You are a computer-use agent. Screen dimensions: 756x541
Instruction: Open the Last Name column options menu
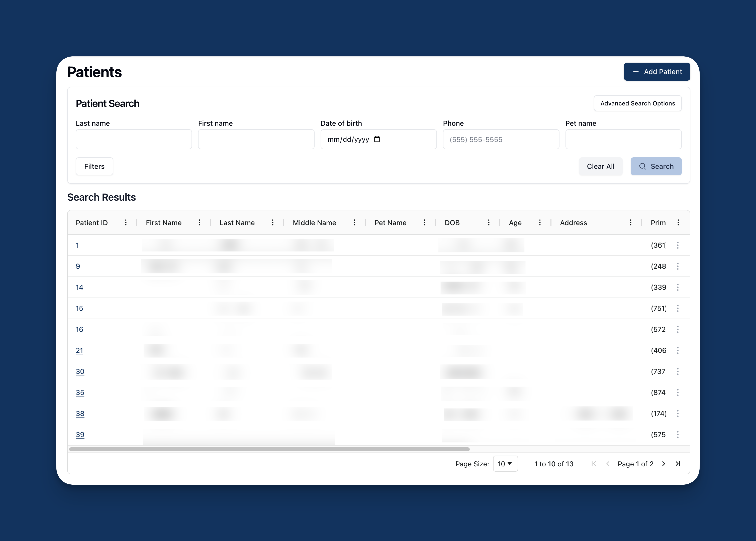[x=273, y=222]
